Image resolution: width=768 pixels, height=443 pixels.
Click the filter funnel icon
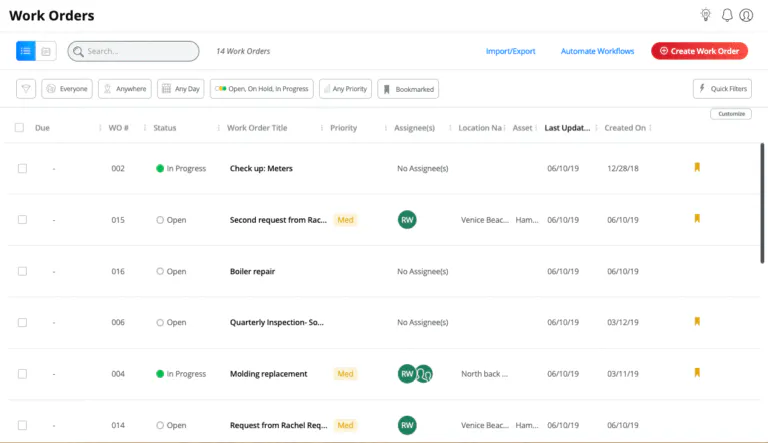[x=26, y=89]
